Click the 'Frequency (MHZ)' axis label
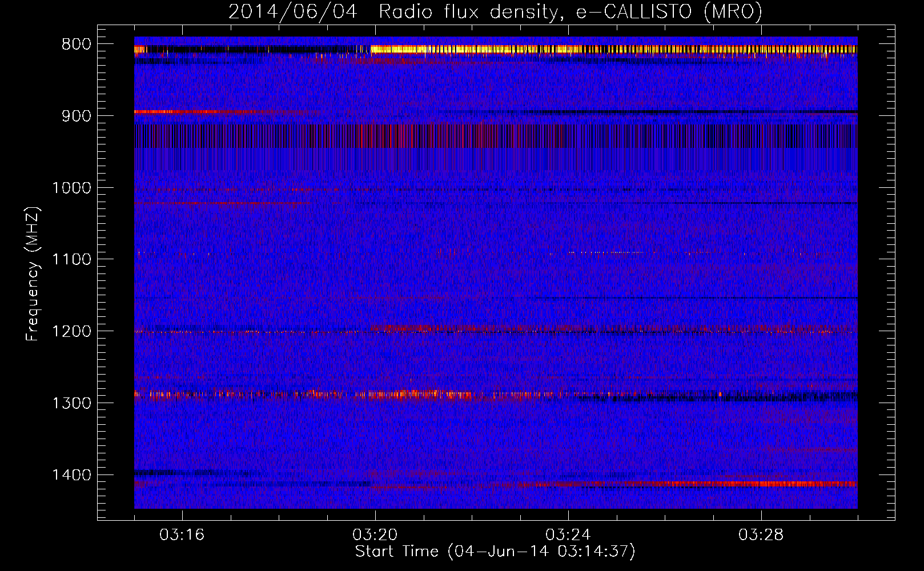Screen dimensions: 924x571 (33, 274)
